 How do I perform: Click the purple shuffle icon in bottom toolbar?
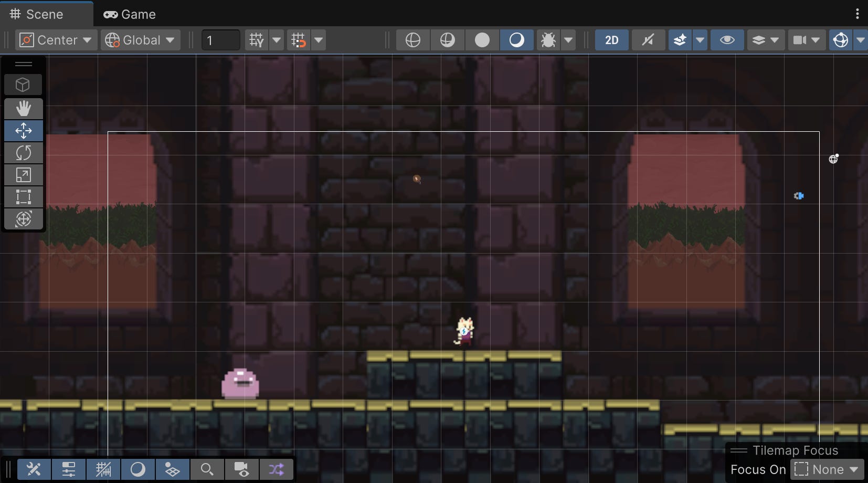(277, 469)
